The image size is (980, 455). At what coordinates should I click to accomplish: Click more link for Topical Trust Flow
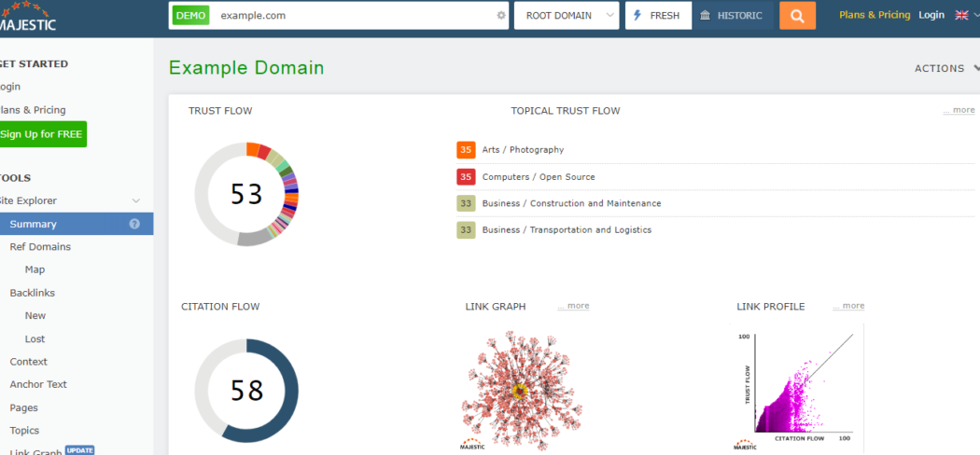click(x=959, y=110)
